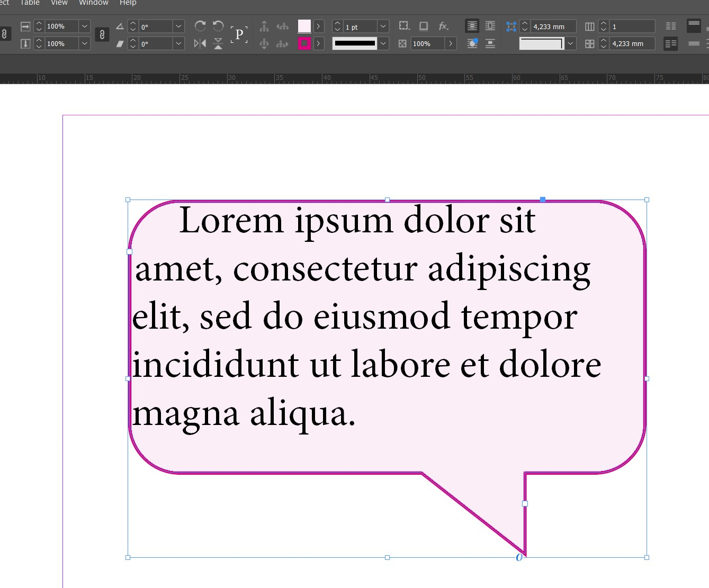Toggle the Balance Columns button

(671, 26)
